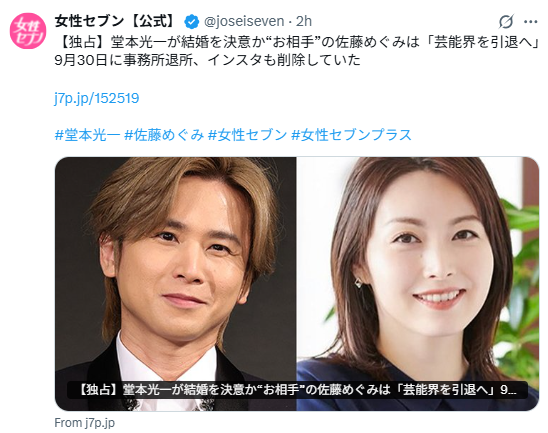This screenshot has height=433, width=548.
Task: Click the card headline overlay caption
Action: [297, 390]
